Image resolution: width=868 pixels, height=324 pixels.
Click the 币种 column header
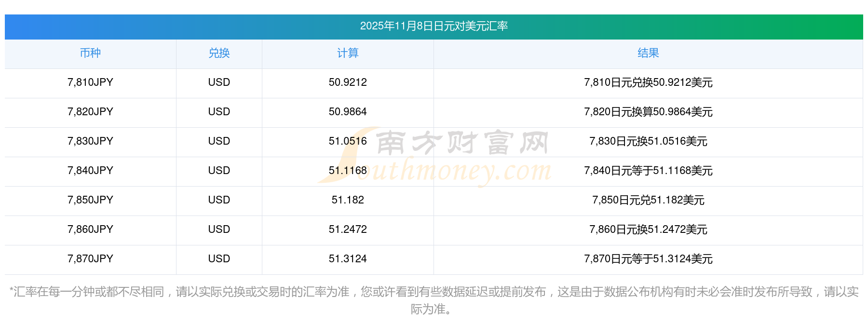click(90, 53)
